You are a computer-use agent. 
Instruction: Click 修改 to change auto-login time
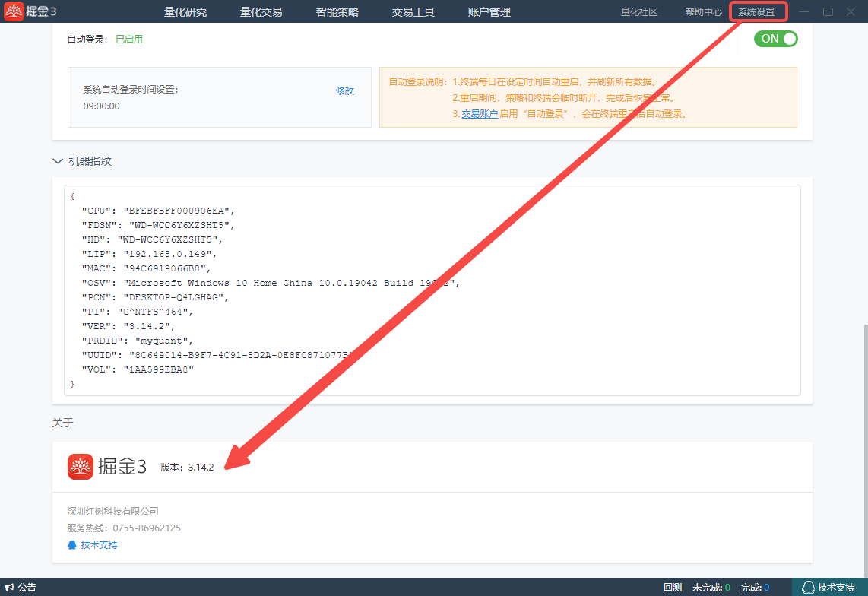pyautogui.click(x=344, y=90)
